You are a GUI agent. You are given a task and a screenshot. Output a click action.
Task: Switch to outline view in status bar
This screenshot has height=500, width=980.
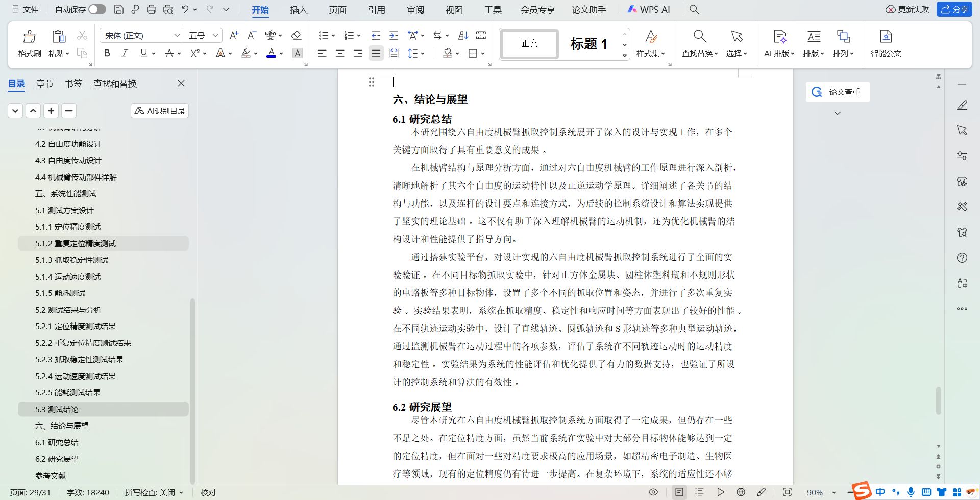[699, 492]
